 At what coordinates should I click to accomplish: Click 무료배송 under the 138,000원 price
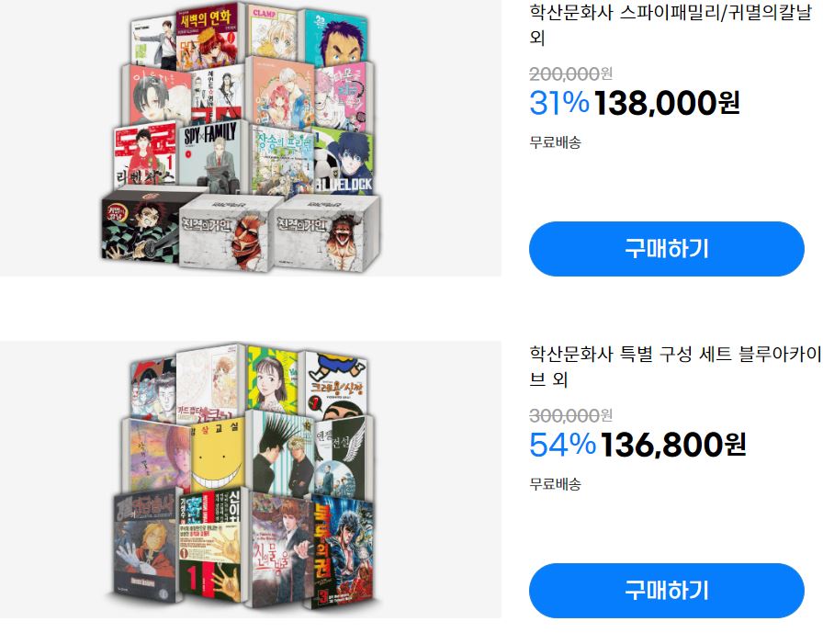pos(555,142)
